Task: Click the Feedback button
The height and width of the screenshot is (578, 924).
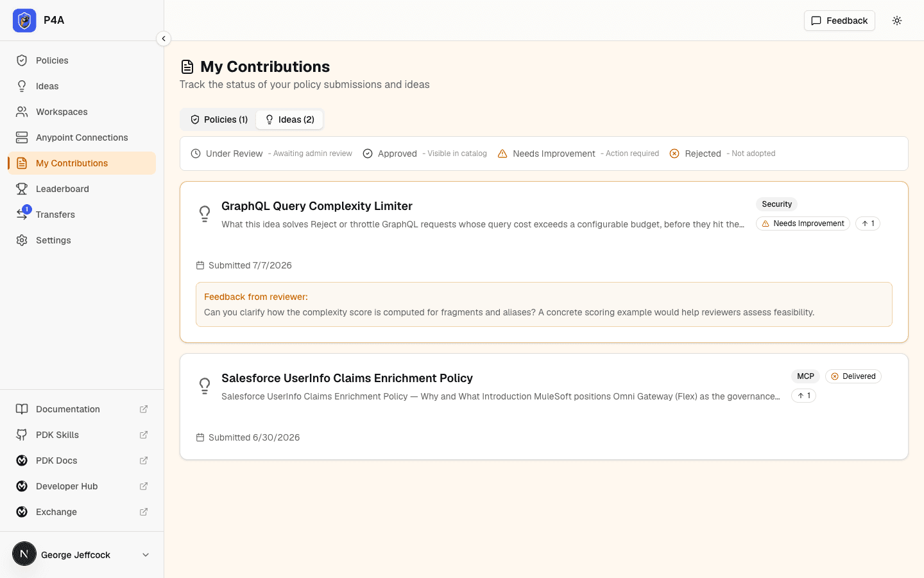Action: [839, 21]
